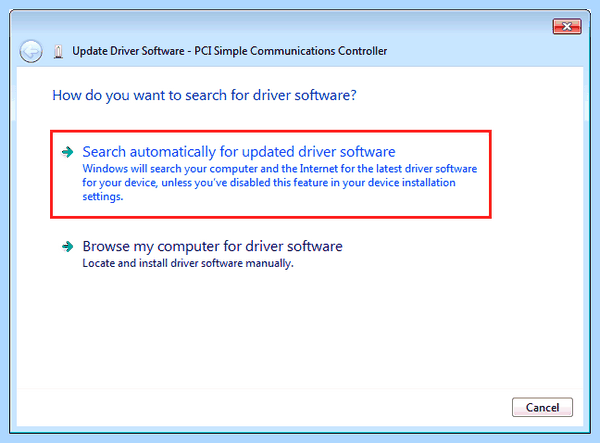Viewport: 600px width, 443px height.
Task: Click the footer strip left of Cancel
Action: 264,407
